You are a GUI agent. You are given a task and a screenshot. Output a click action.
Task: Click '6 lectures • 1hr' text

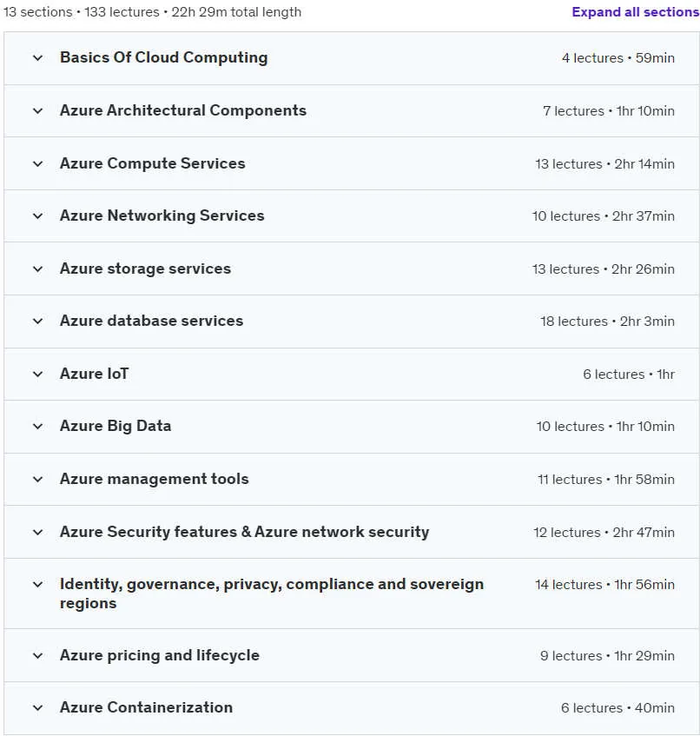629,375
